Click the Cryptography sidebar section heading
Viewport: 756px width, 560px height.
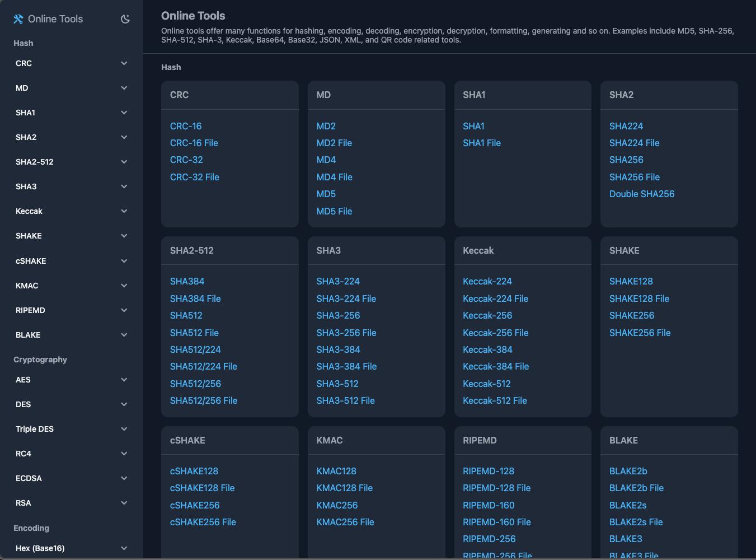40,360
